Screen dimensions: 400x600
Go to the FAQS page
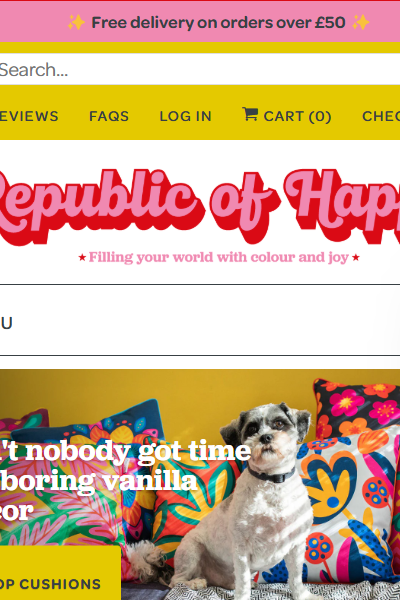109,116
